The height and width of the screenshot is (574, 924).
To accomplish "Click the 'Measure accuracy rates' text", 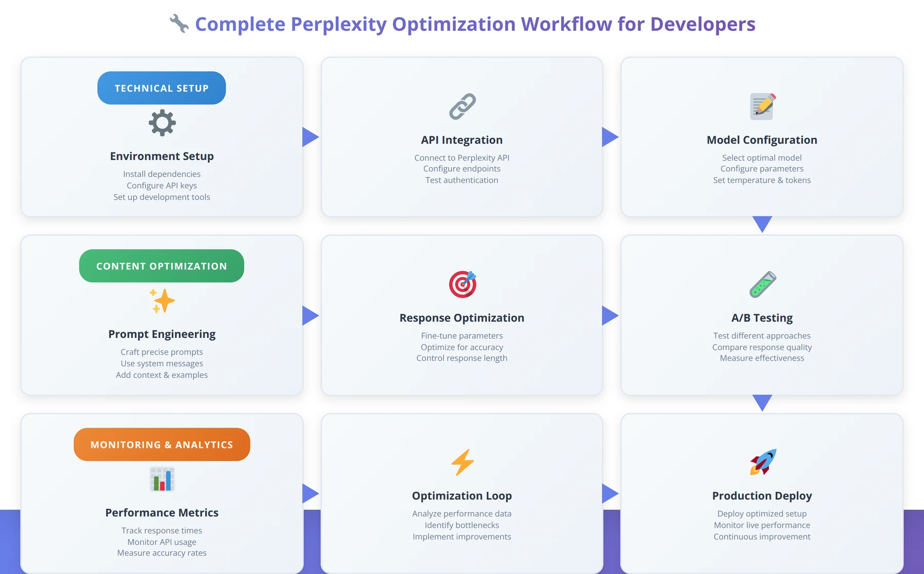I will click(x=162, y=553).
